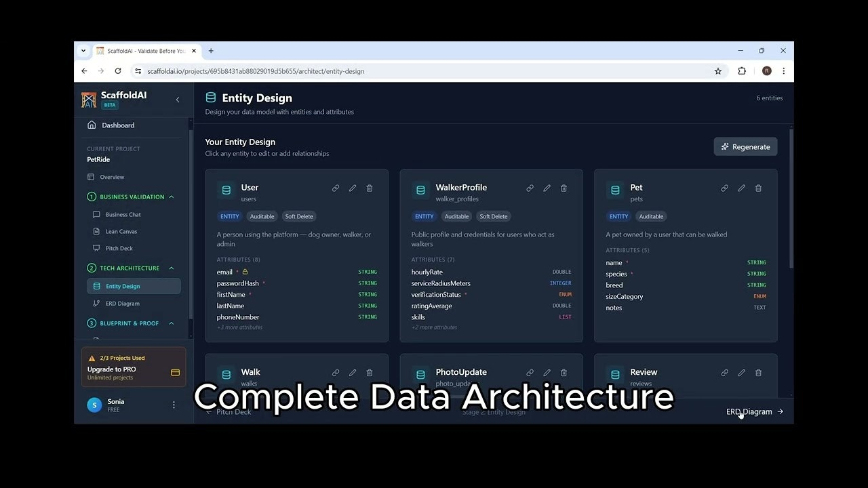Click the edit pencil icon on User card
Screen dimensions: 868x488
coord(353,188)
